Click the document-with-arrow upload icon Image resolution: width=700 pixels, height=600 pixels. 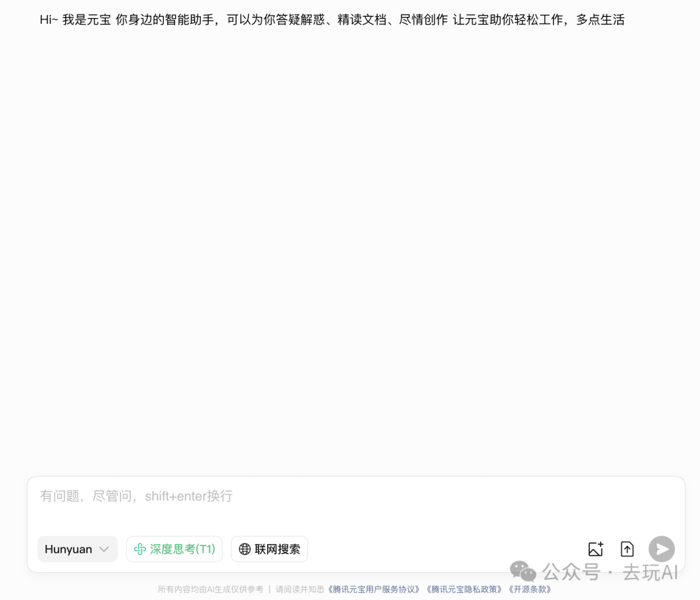tap(627, 549)
